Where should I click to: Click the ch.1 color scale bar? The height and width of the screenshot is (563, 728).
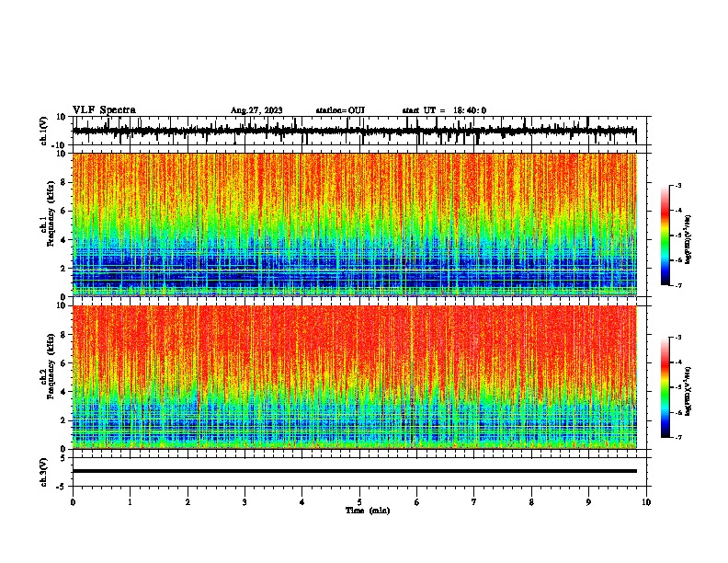click(x=665, y=236)
